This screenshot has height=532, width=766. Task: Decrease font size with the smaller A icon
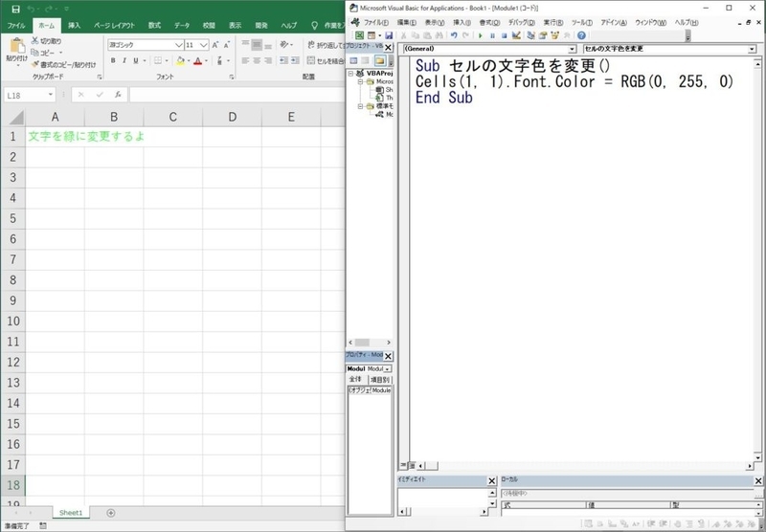pyautogui.click(x=227, y=45)
